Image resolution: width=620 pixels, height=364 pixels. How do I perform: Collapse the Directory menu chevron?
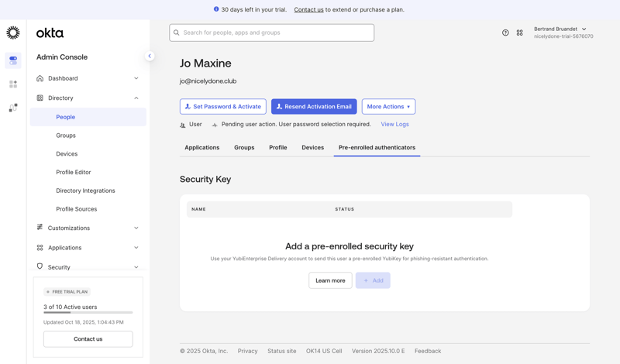tap(136, 98)
